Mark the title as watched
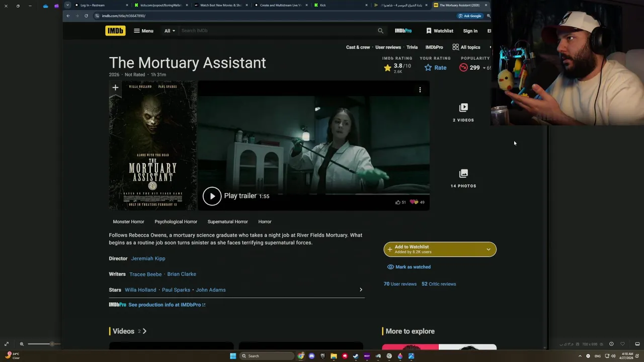 [409, 267]
